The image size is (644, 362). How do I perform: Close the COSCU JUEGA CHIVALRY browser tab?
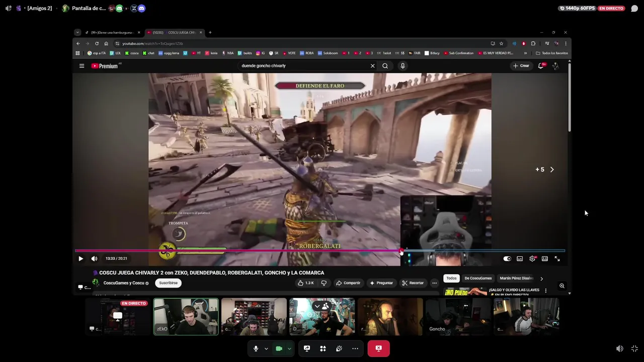(200, 33)
